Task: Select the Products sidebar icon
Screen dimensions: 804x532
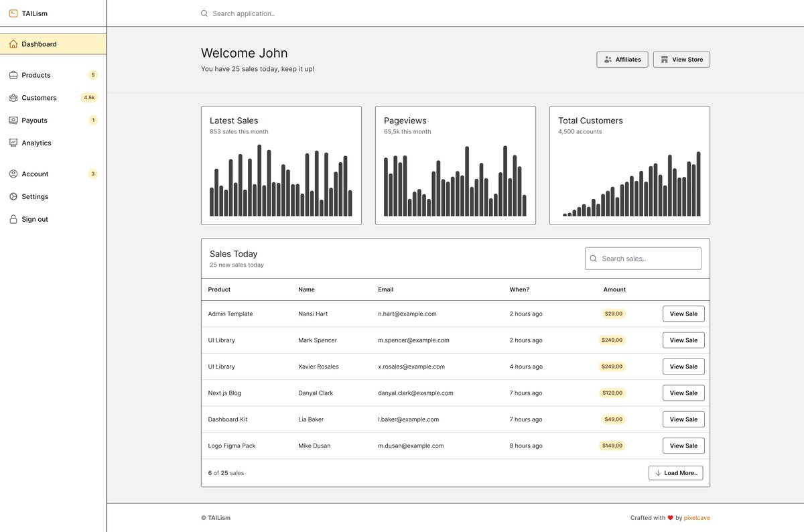Action: pos(14,75)
